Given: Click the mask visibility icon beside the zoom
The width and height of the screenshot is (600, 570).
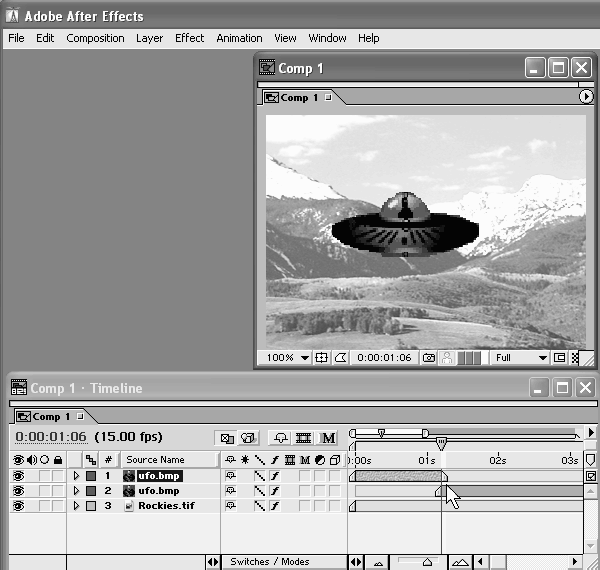Looking at the screenshot, I should pos(340,357).
